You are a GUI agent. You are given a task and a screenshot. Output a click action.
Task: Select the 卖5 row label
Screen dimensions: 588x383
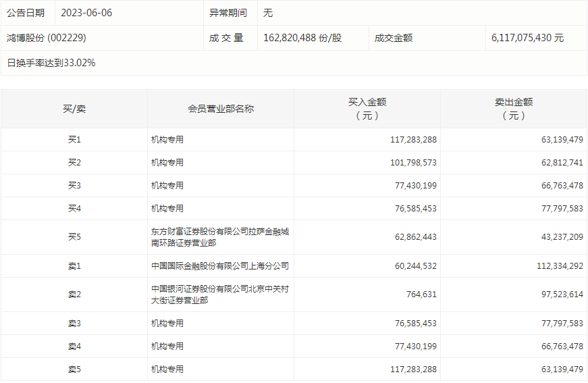click(x=74, y=369)
